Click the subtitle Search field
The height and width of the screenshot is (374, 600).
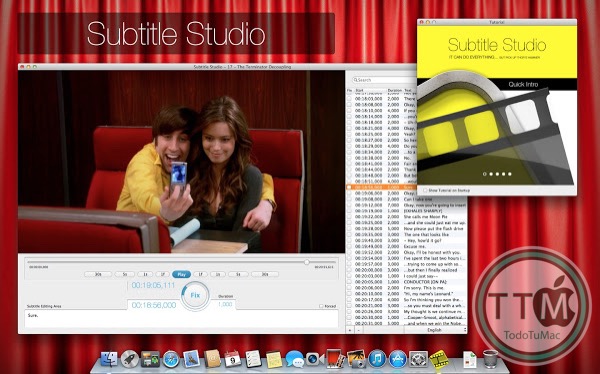pos(385,80)
